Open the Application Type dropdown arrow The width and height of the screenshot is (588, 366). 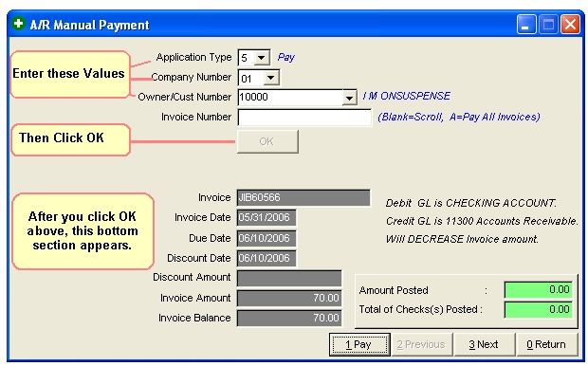pos(262,58)
